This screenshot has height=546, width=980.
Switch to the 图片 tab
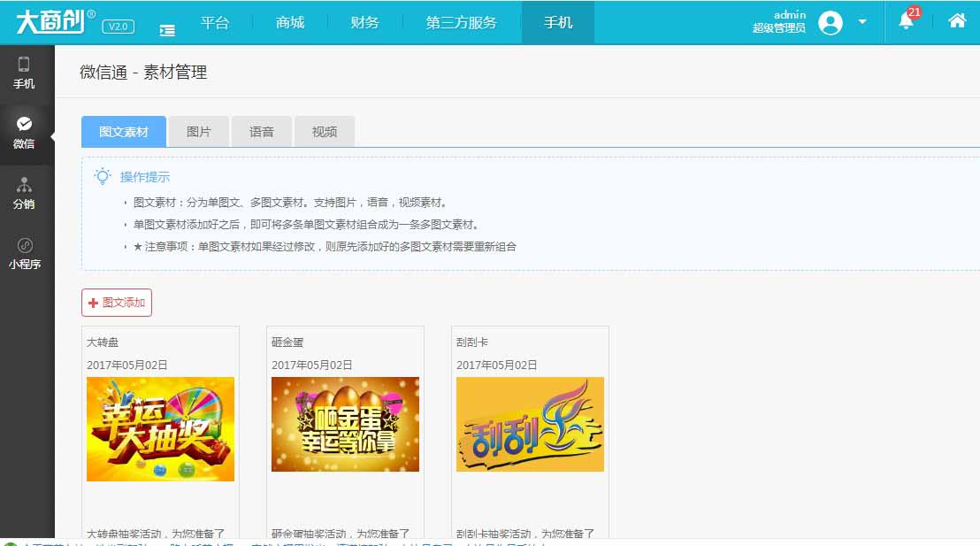pyautogui.click(x=199, y=132)
